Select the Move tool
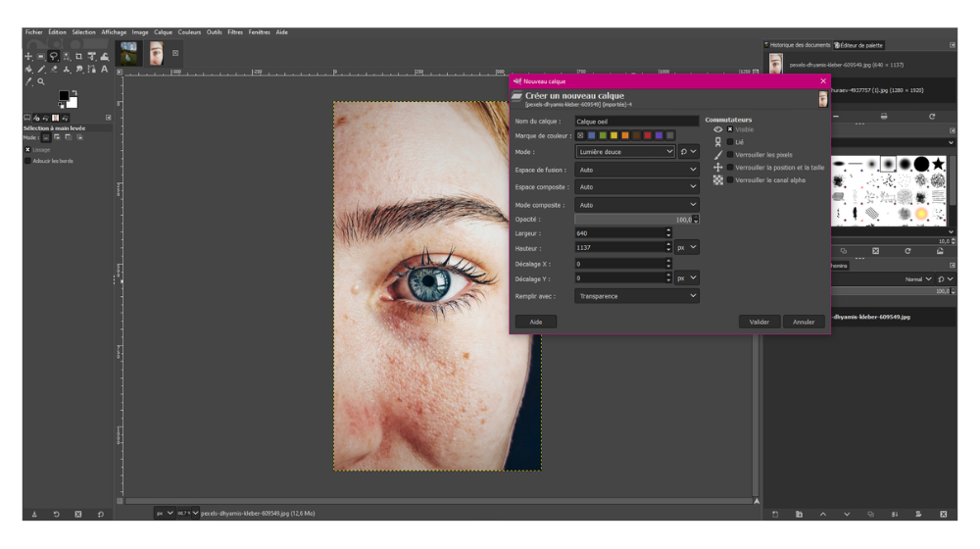The width and height of the screenshot is (980, 549). (x=28, y=57)
